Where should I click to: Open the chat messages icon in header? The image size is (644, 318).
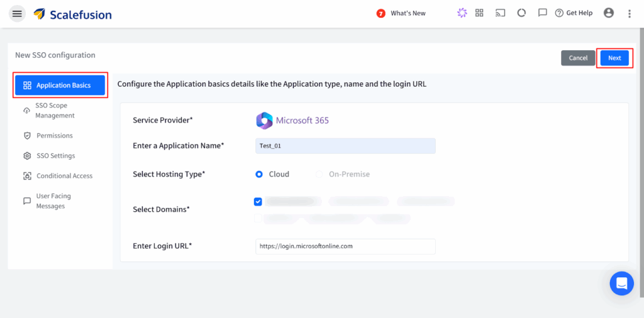click(x=541, y=13)
